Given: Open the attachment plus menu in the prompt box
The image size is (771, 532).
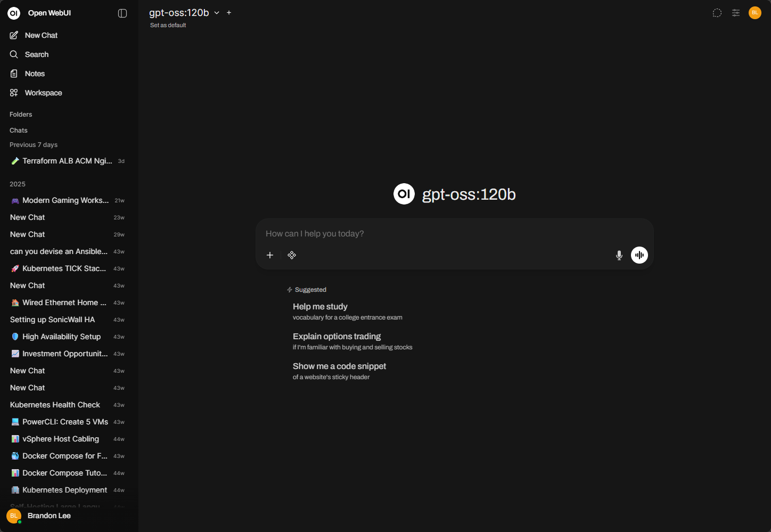Looking at the screenshot, I should point(270,255).
